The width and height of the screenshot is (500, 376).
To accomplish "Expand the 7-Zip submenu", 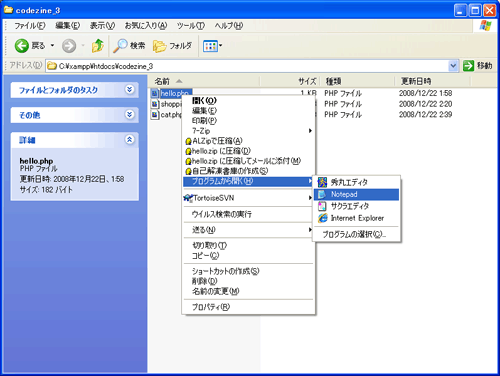I will 249,131.
